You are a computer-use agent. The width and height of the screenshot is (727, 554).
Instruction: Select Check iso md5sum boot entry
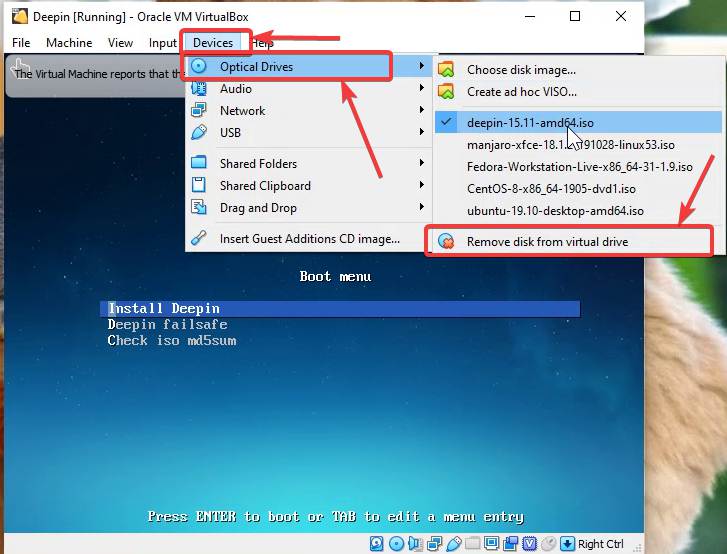click(x=172, y=340)
